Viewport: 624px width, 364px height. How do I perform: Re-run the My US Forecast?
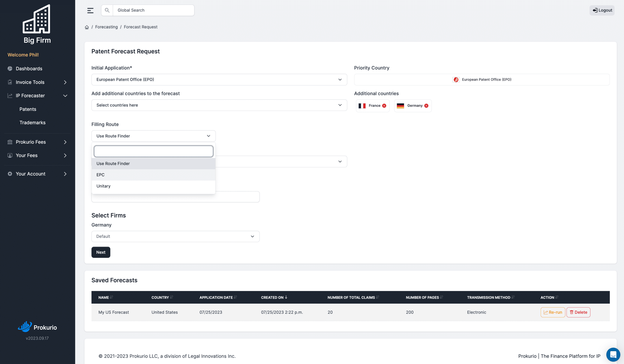click(553, 312)
